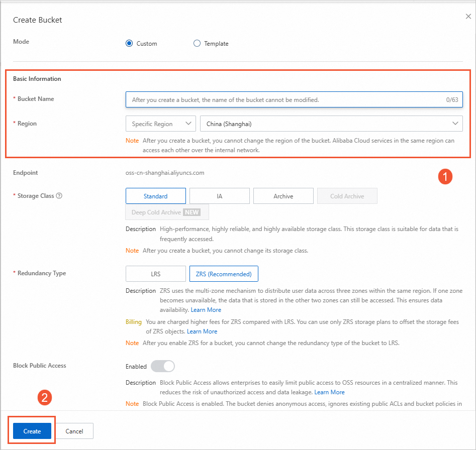Open the Specific Region dropdown

pos(160,124)
